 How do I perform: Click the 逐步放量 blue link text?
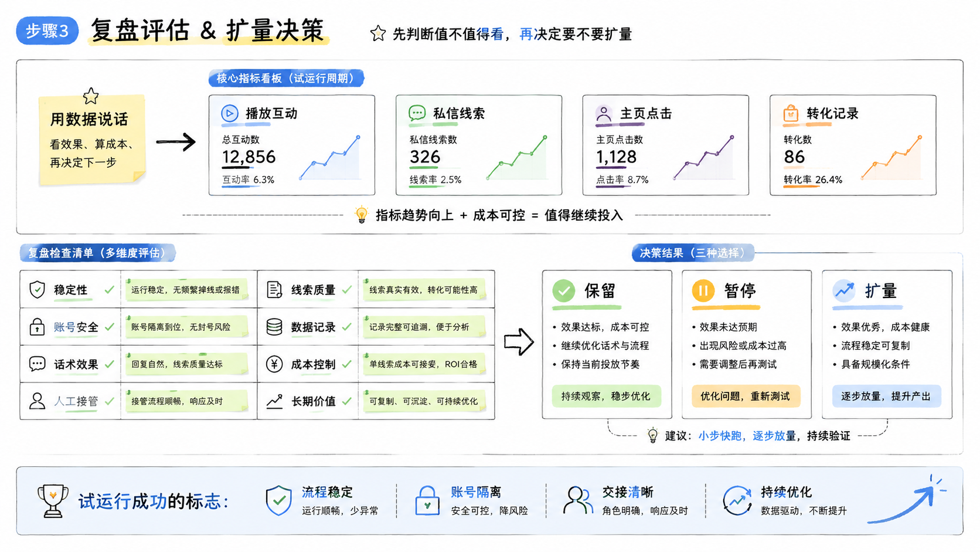(x=774, y=436)
